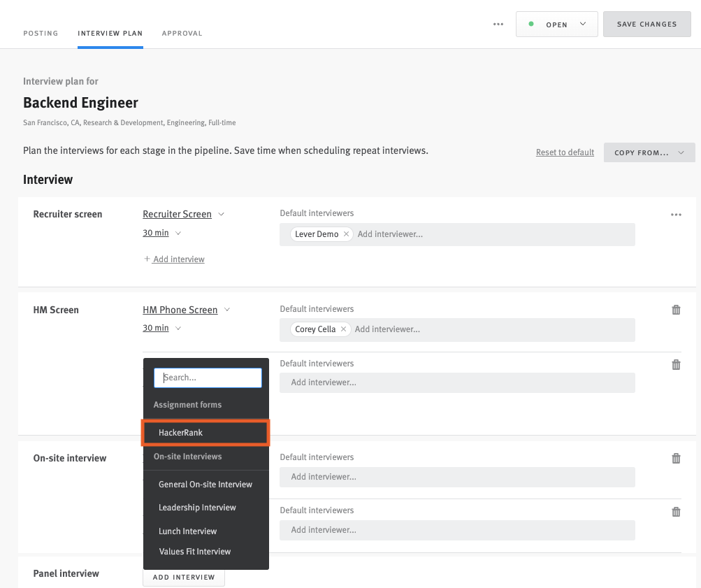Open the OPEN posting status dropdown
701x588 pixels.
pos(556,24)
